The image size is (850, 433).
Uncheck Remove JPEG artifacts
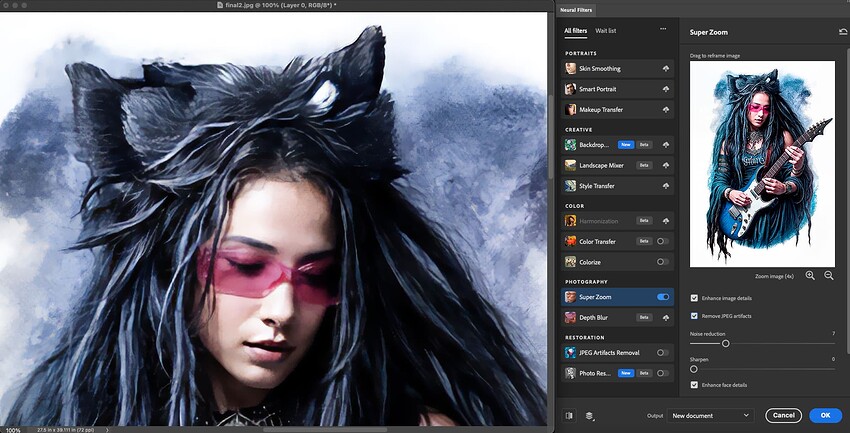[x=694, y=316]
